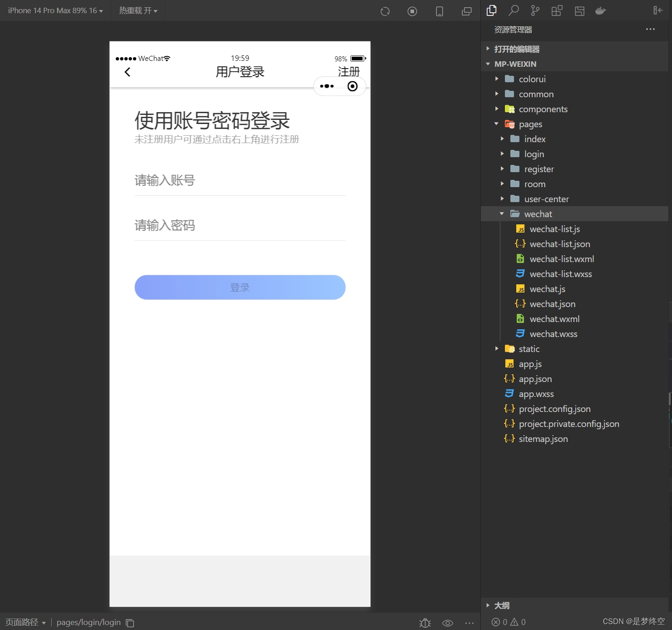Screen dimensions: 672x630
Task: Expand the index folder
Action: [x=574, y=139]
